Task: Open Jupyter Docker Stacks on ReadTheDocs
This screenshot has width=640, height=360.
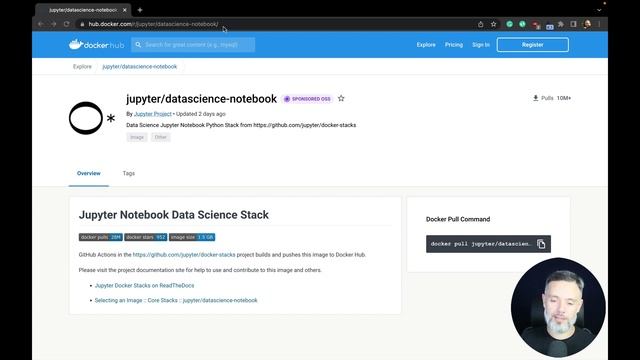Action: click(144, 286)
